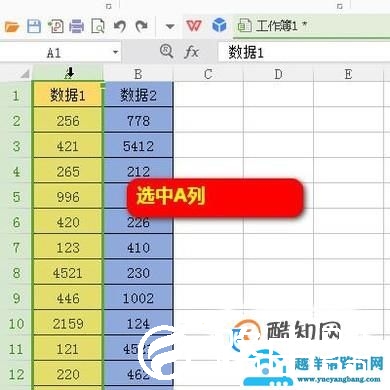
Task: Click cell with value 410
Action: (138, 247)
